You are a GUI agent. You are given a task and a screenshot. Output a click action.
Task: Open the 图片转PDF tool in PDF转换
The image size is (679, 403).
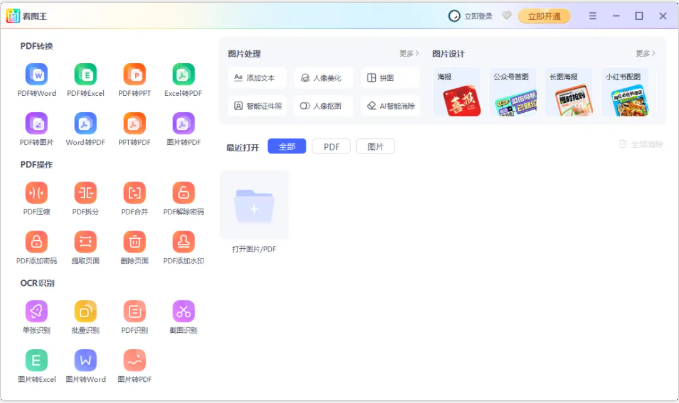tap(183, 129)
